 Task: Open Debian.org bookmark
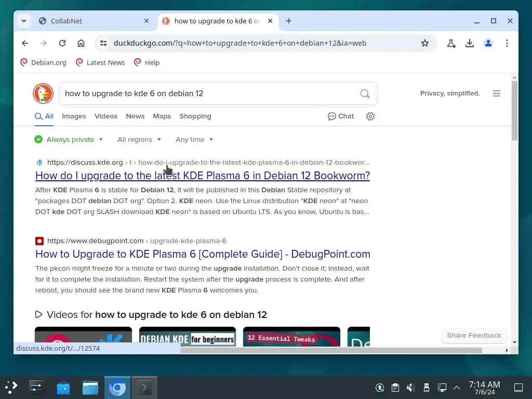(44, 62)
